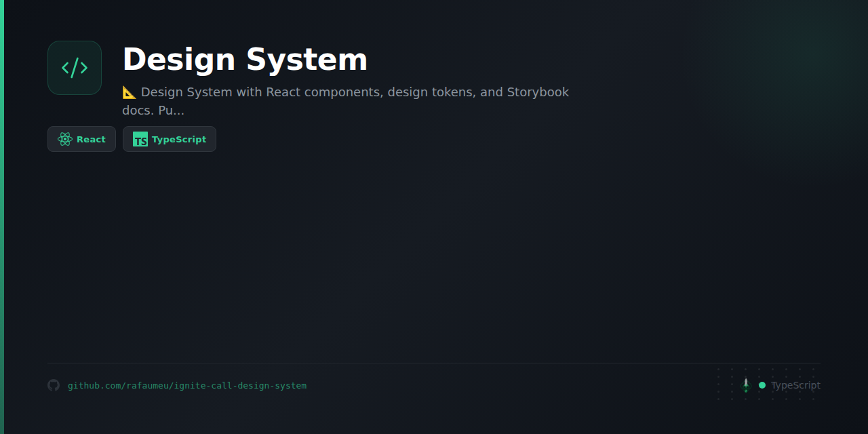Click the Design System title
The width and height of the screenshot is (868, 434).
pos(245,60)
